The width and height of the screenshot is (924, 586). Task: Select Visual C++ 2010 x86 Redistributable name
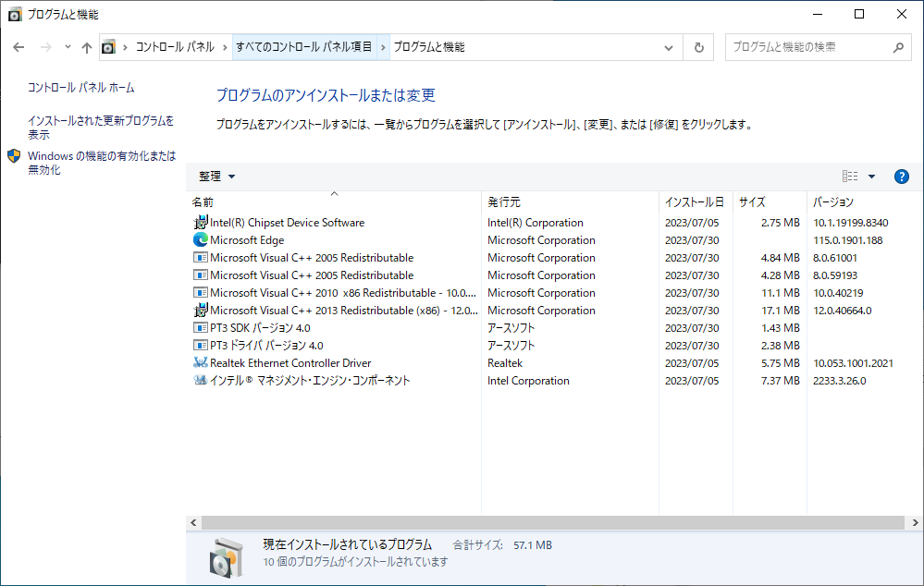pos(343,293)
